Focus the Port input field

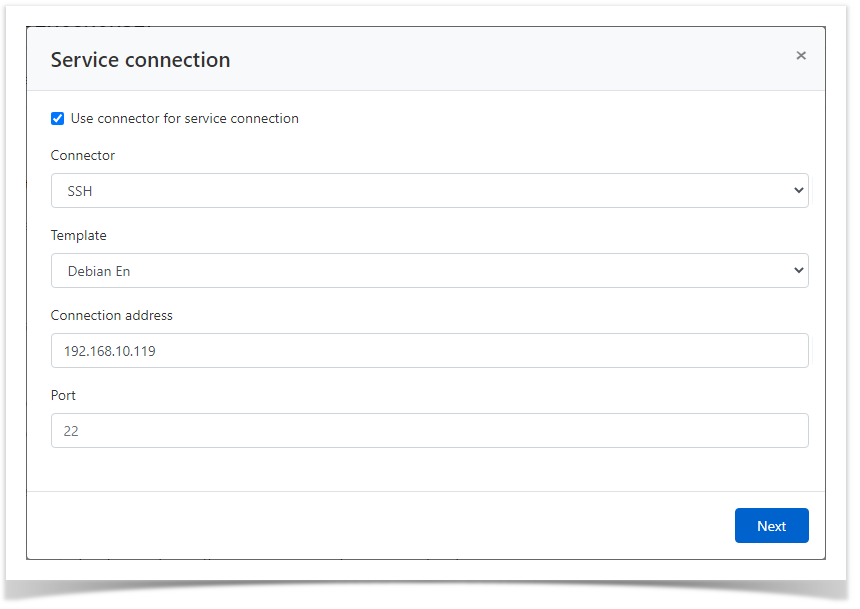click(429, 431)
